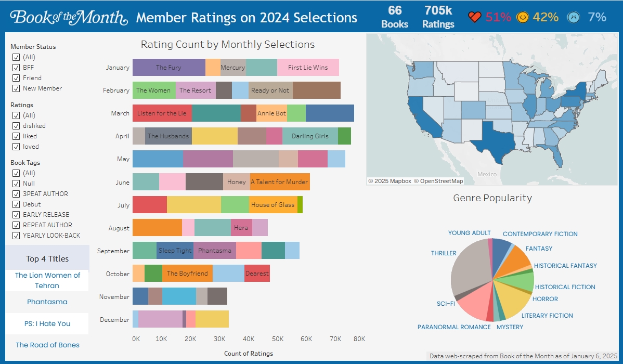Disable the New Member filter checkbox
The width and height of the screenshot is (623, 364).
[16, 88]
